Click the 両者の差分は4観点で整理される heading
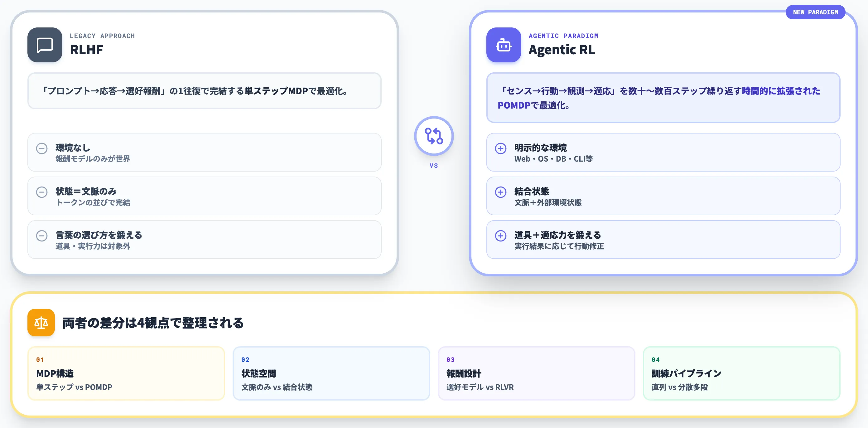 tap(153, 323)
